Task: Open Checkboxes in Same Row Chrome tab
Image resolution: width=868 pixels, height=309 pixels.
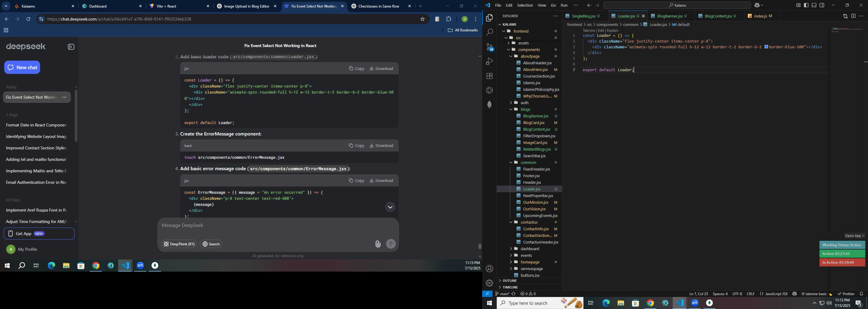Action: pos(381,6)
